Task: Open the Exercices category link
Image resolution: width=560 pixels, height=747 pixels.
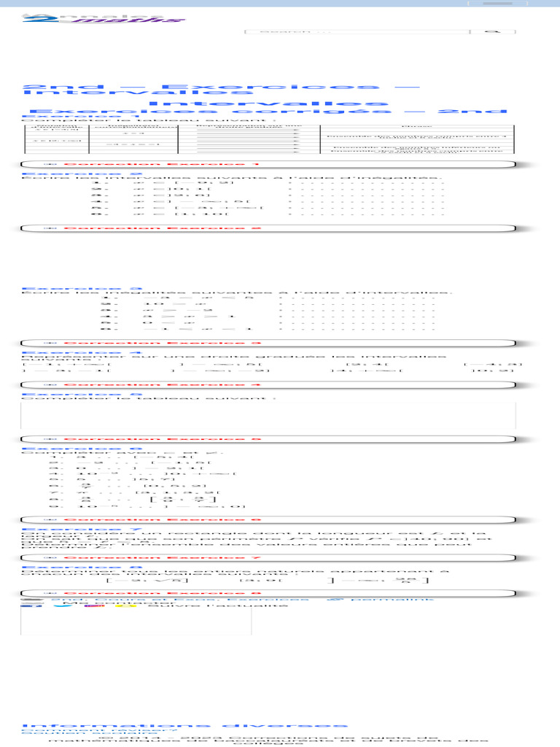Action: click(x=268, y=600)
